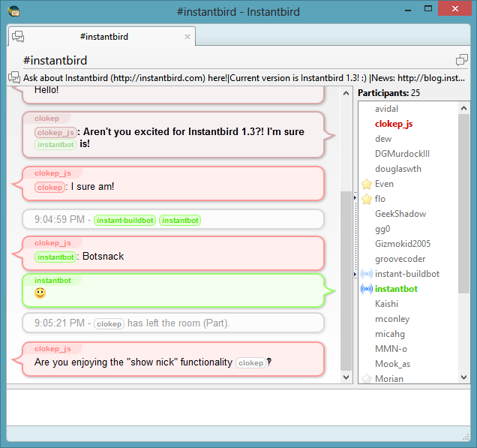Click the chat area scrollbar thumb
477x448 pixels.
pos(346,281)
